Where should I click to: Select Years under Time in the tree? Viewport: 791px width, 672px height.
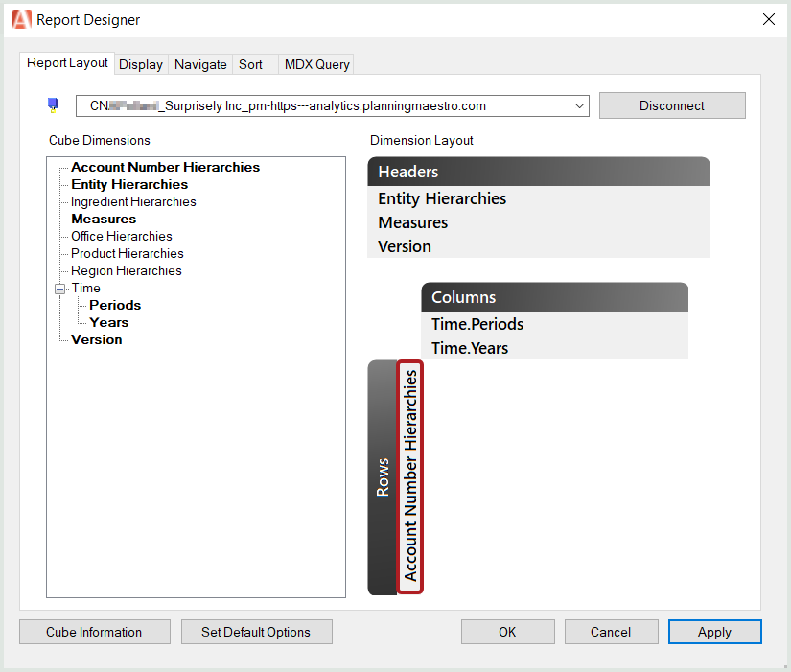pyautogui.click(x=109, y=322)
